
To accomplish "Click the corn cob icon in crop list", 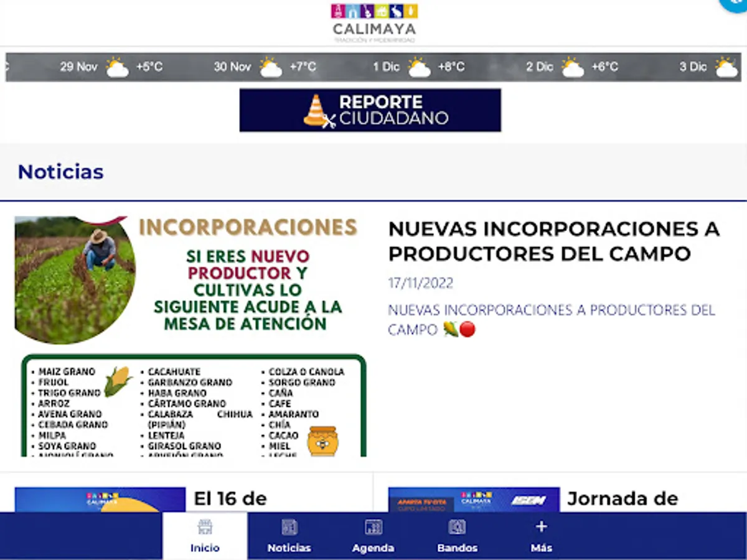I will (x=118, y=381).
